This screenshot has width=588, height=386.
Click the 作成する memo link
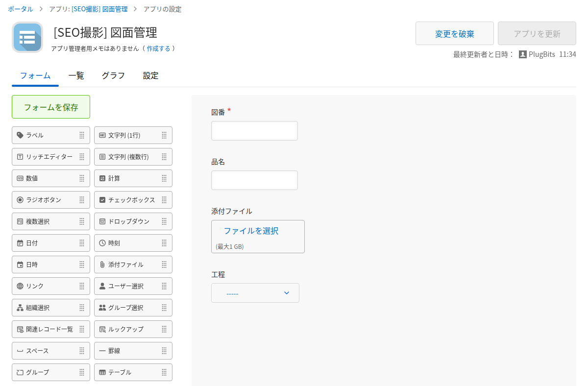coord(159,48)
